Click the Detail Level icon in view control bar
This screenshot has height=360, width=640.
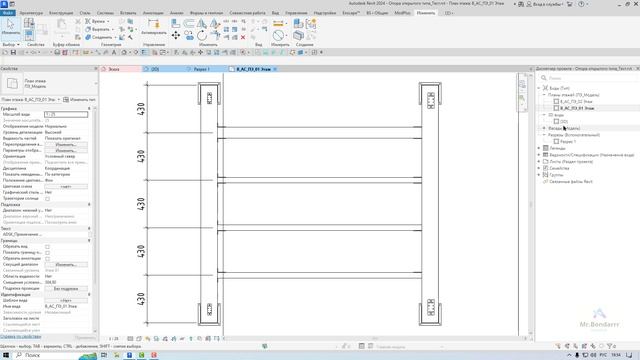click(130, 339)
